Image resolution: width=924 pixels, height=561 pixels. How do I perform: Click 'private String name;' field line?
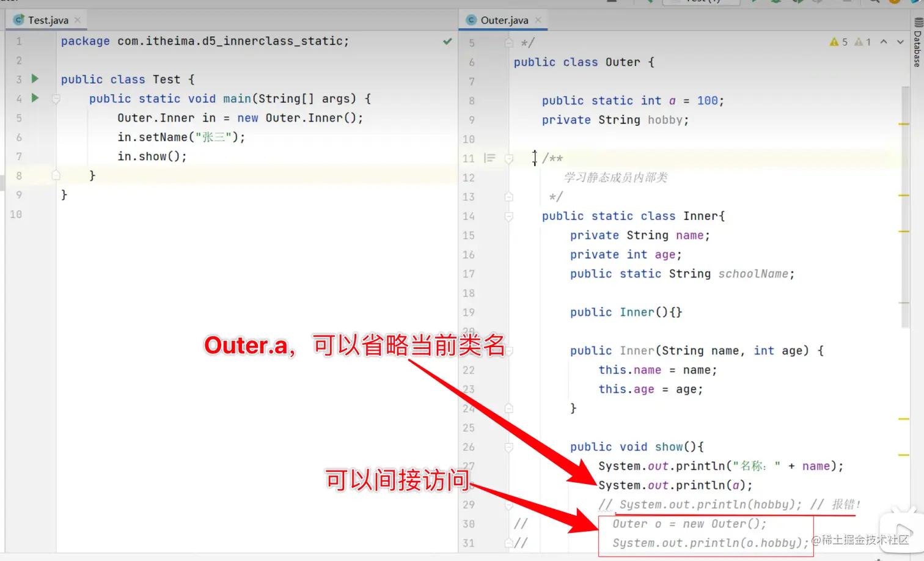pyautogui.click(x=640, y=235)
